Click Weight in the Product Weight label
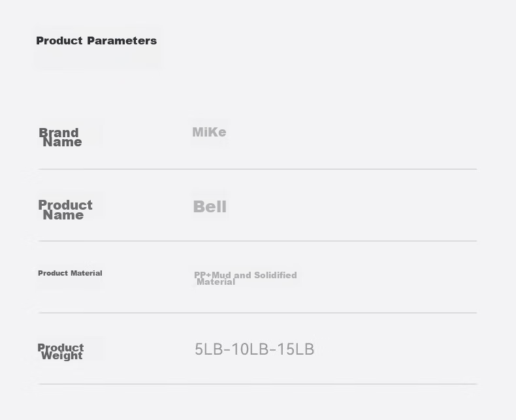The image size is (516, 420). point(62,356)
